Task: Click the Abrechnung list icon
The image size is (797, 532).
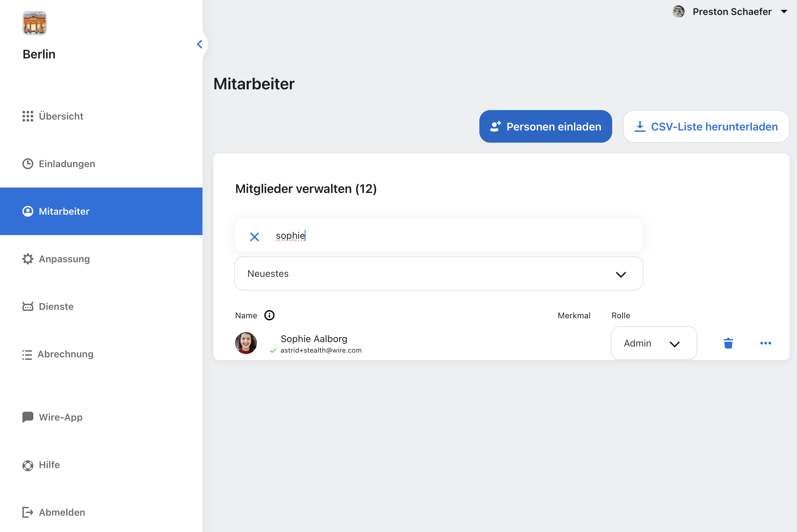Action: (x=27, y=355)
